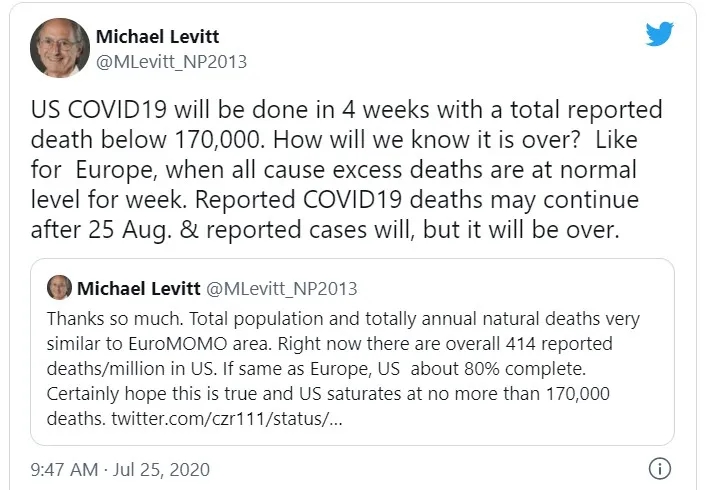The height and width of the screenshot is (490, 708).
Task: Click the quoted line "Certainly hope this is true"
Action: (328, 394)
